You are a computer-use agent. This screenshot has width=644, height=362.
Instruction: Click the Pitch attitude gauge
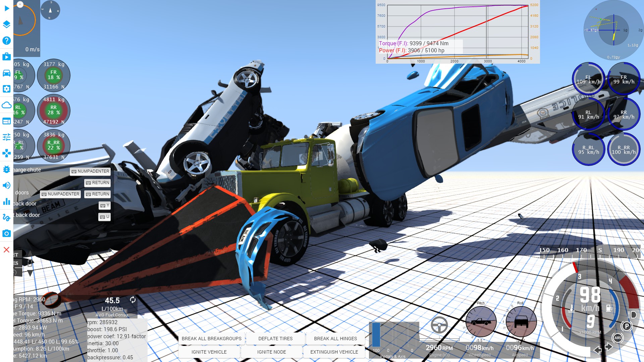(x=481, y=322)
